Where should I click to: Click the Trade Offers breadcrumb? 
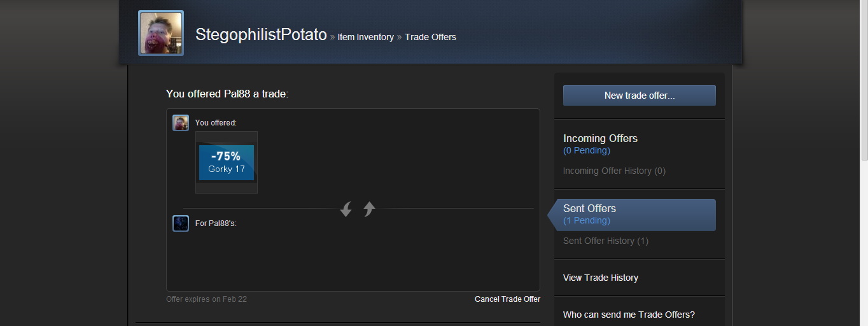point(430,37)
